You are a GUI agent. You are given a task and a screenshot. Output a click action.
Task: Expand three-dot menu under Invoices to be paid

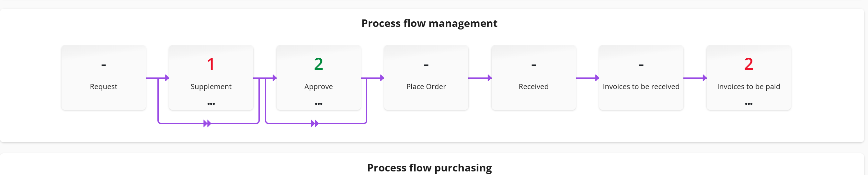coord(748,103)
